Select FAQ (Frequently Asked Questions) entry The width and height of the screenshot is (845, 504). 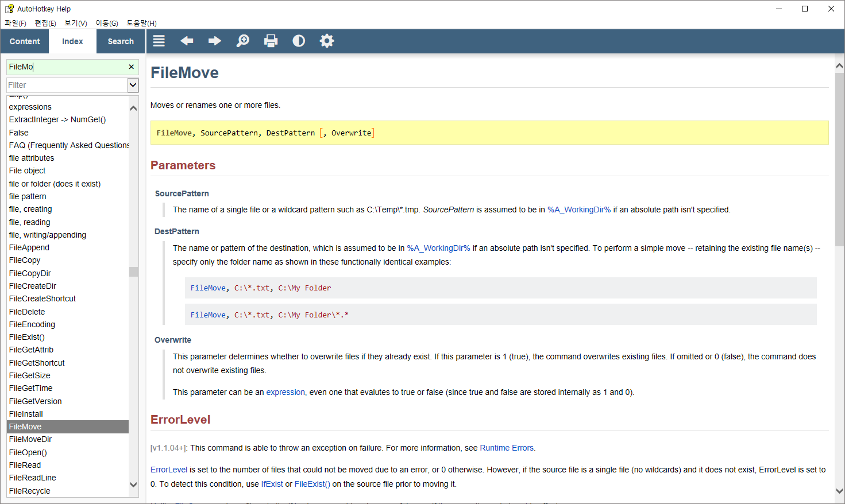coord(68,145)
